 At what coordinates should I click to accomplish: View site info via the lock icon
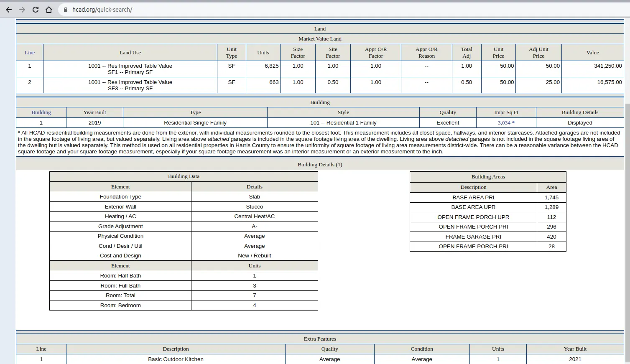[65, 10]
